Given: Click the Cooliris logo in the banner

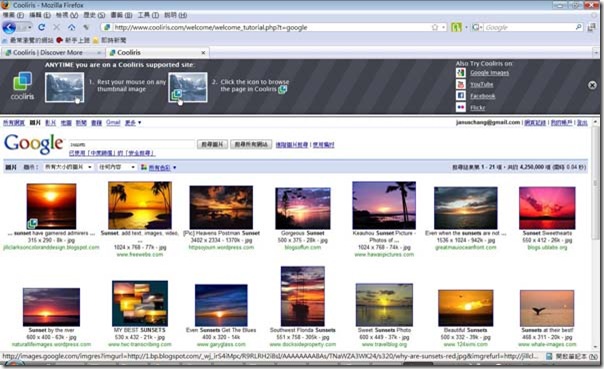Looking at the screenshot, I should (22, 86).
